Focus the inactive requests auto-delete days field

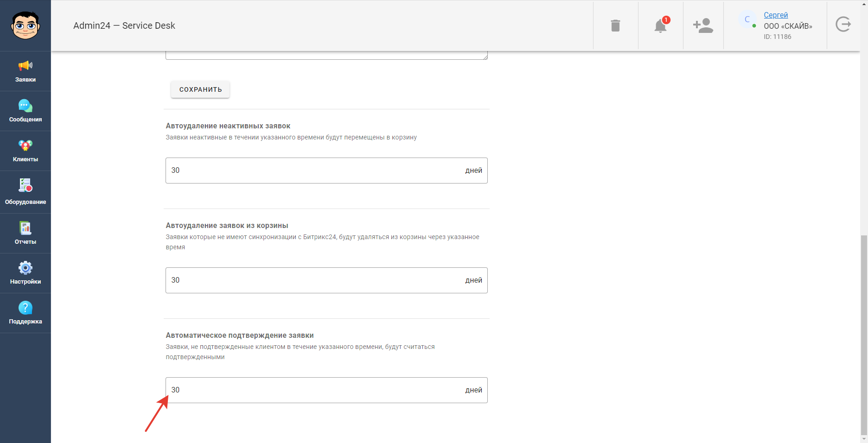326,171
